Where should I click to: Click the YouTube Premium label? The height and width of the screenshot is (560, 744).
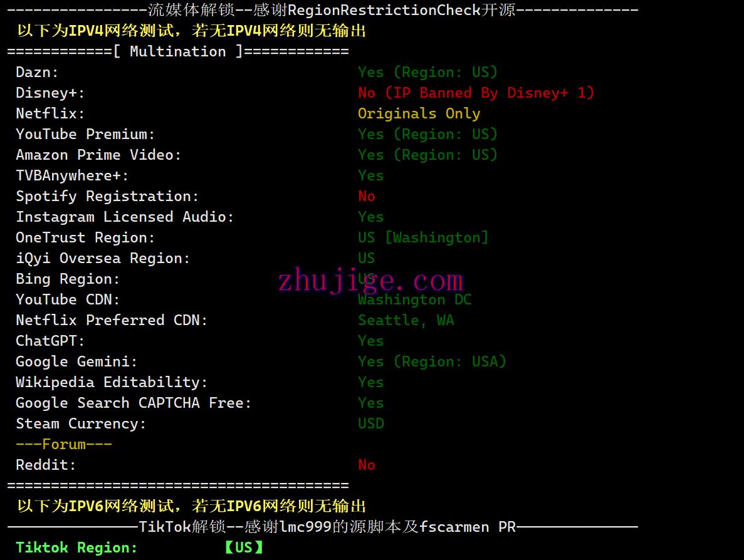click(85, 134)
